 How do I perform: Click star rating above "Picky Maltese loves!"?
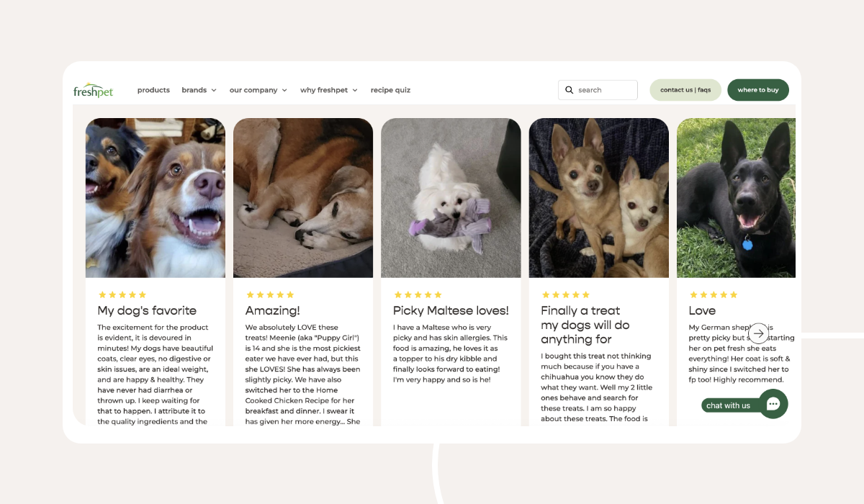(418, 294)
